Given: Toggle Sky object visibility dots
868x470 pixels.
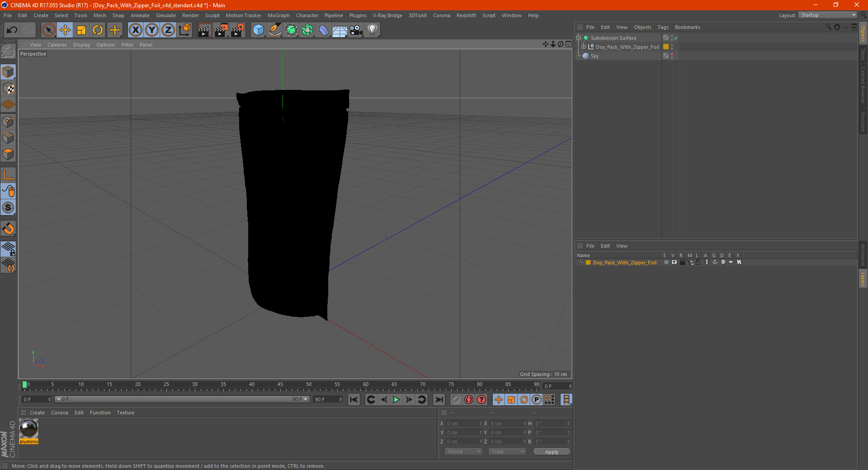Looking at the screenshot, I should (672, 56).
